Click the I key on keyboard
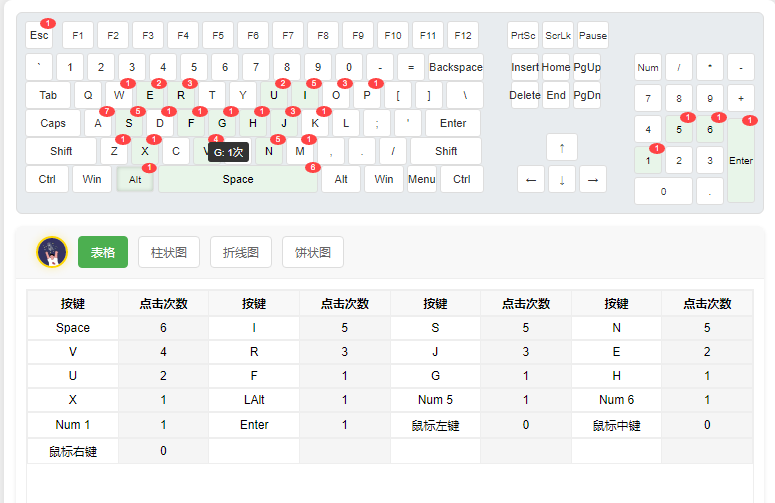 tap(305, 95)
